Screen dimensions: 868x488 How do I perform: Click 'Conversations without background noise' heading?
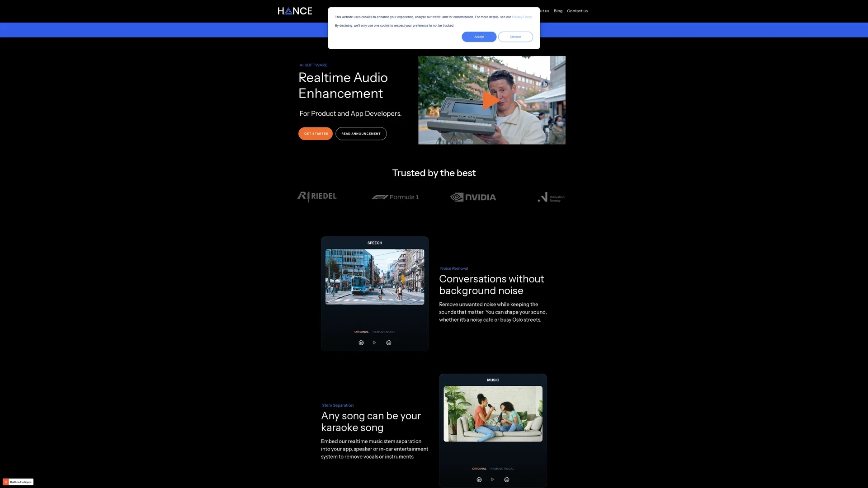pos(491,285)
